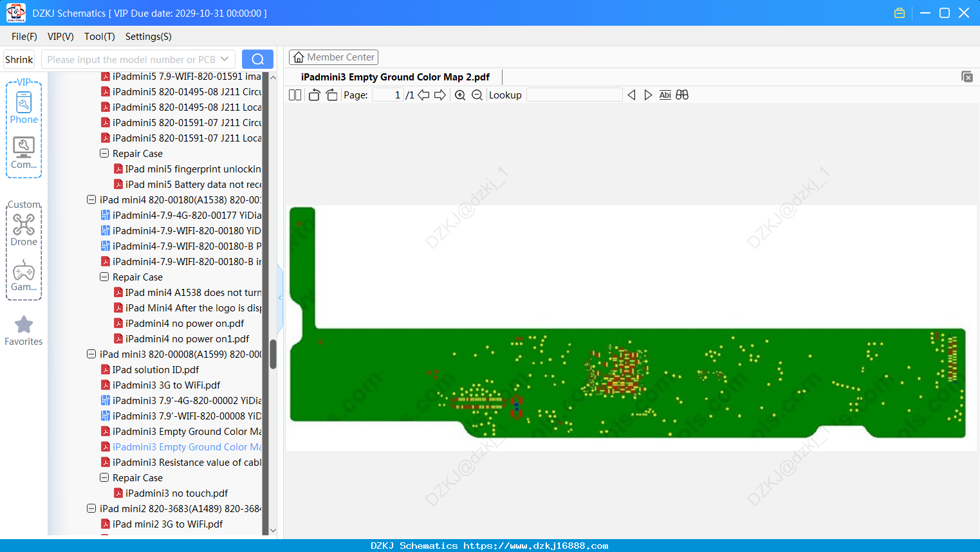Open the Settings(S) menu
The height and width of the screenshot is (552, 980).
(149, 37)
